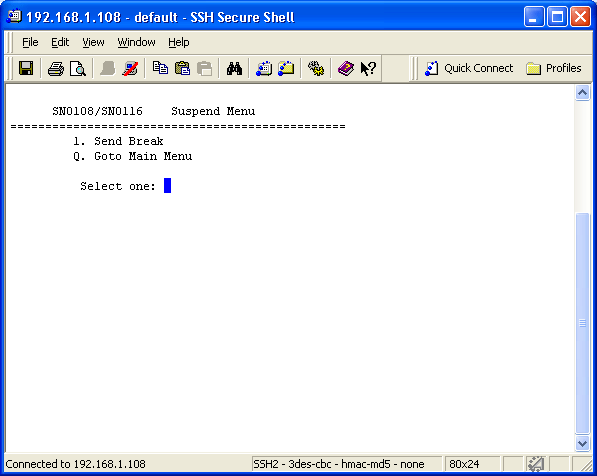The image size is (597, 476).
Task: Open Print Preview magnifier page icon
Action: pyautogui.click(x=78, y=69)
